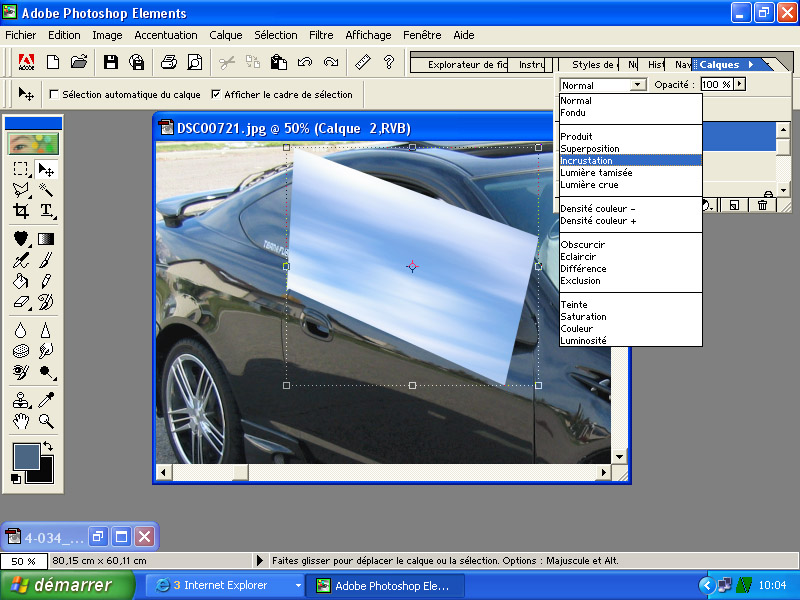Click the Adobe Online logo icon

26,62
